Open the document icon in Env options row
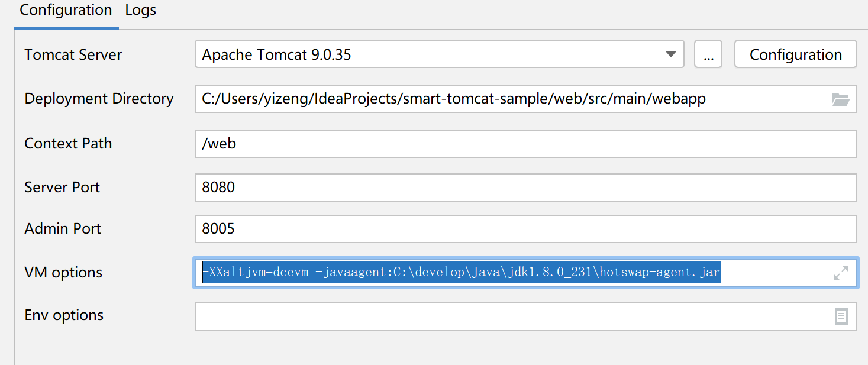Image resolution: width=868 pixels, height=365 pixels. point(841,316)
